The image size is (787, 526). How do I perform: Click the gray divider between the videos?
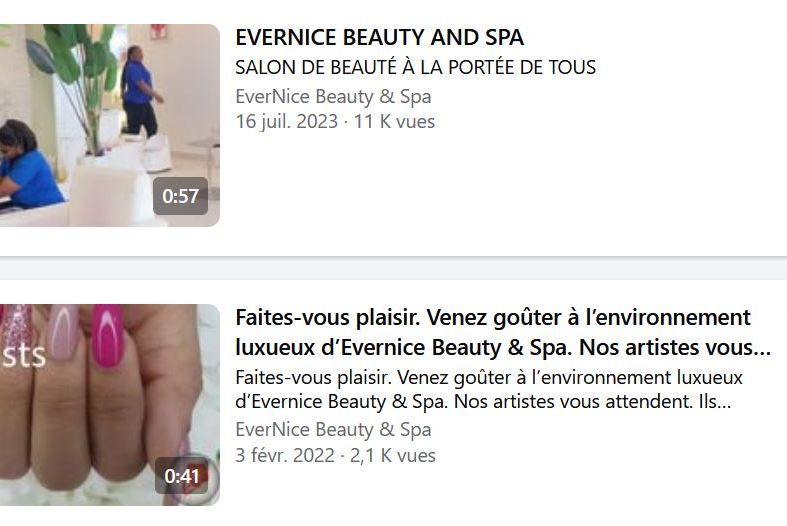[394, 268]
